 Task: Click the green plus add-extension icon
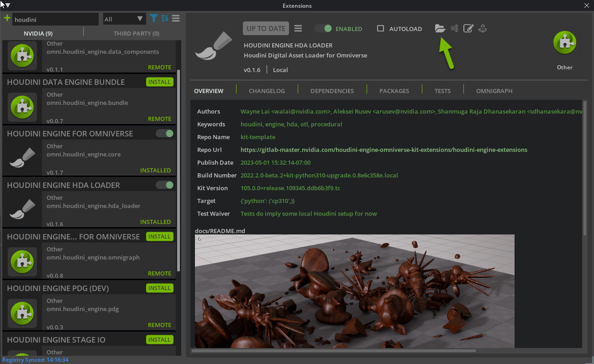(x=7, y=18)
